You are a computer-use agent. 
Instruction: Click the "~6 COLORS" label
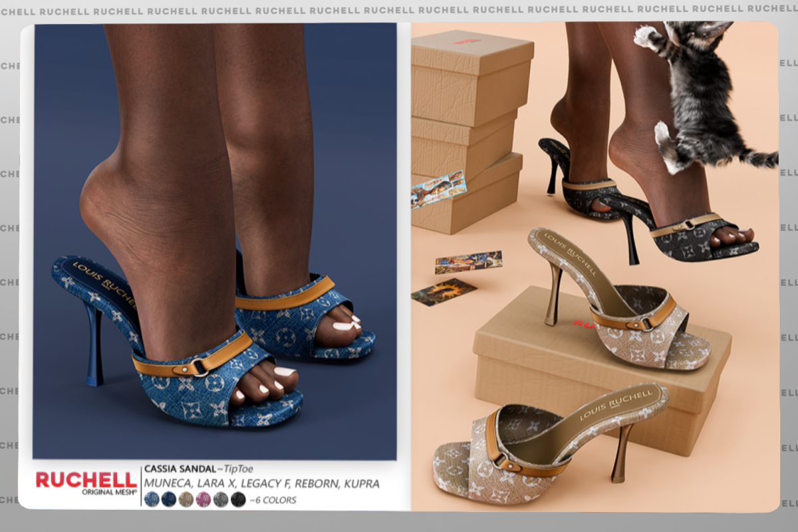tap(273, 500)
